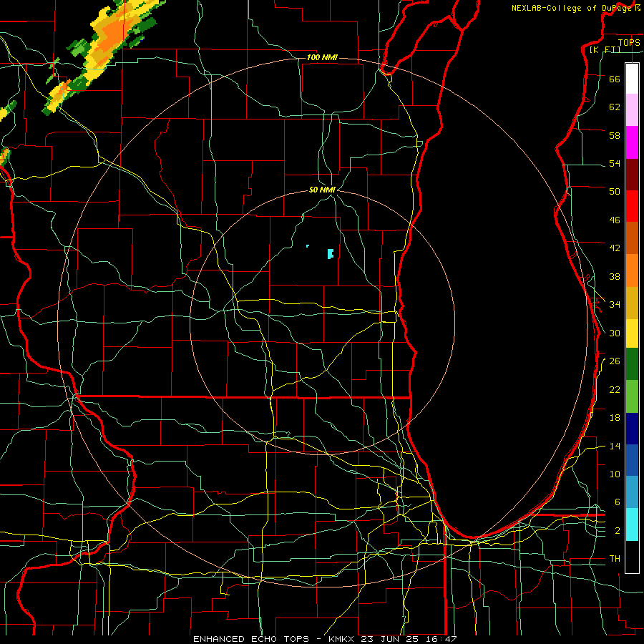
Task: Click the navy blue legend swatch
Action: (632, 429)
